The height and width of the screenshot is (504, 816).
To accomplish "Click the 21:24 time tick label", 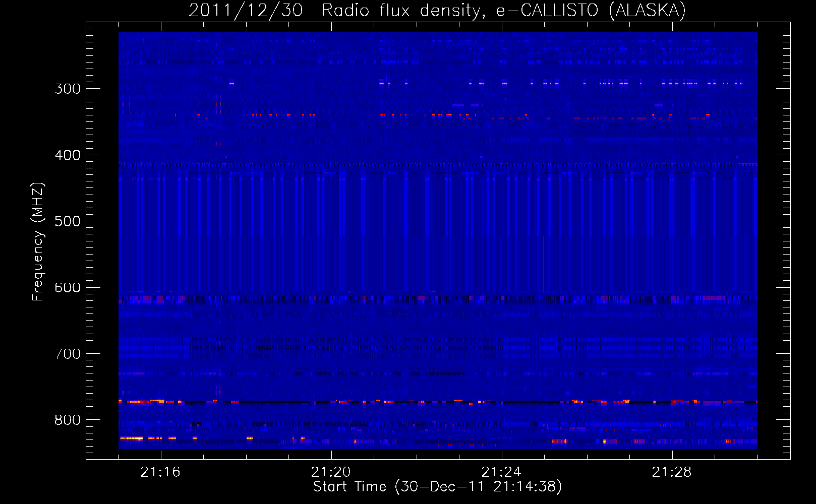I will click(501, 472).
